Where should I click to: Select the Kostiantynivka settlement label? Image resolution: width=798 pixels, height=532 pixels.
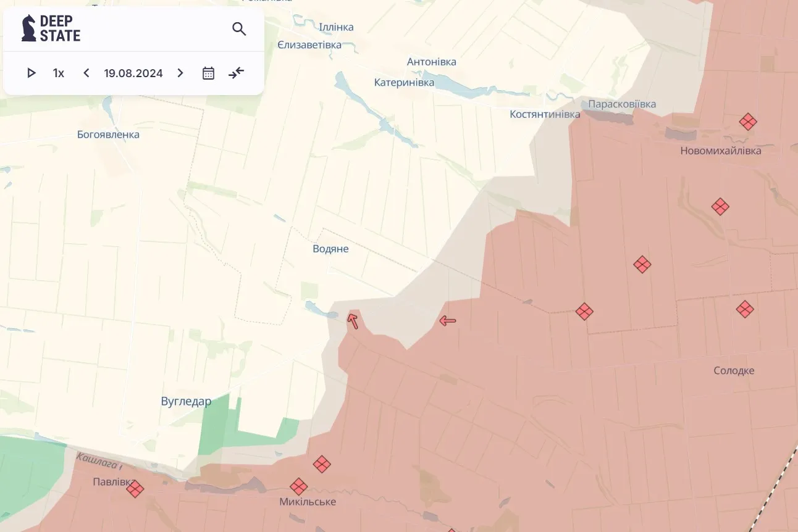tap(544, 114)
